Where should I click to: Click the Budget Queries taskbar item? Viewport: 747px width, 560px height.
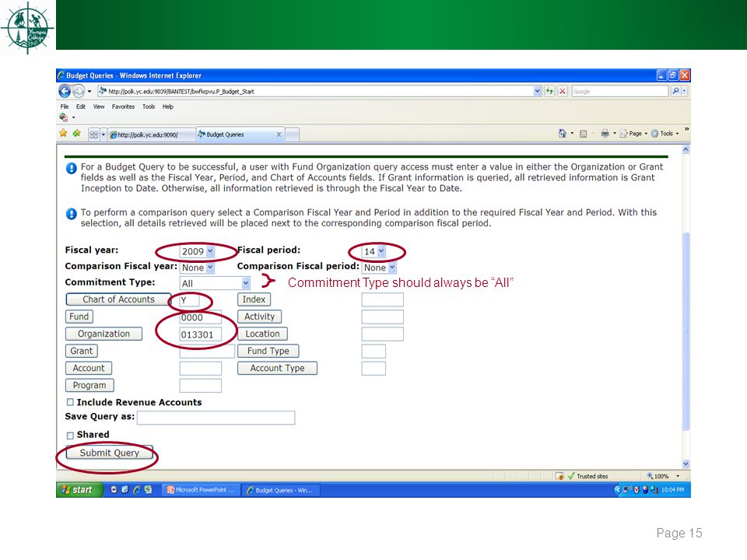click(x=281, y=490)
